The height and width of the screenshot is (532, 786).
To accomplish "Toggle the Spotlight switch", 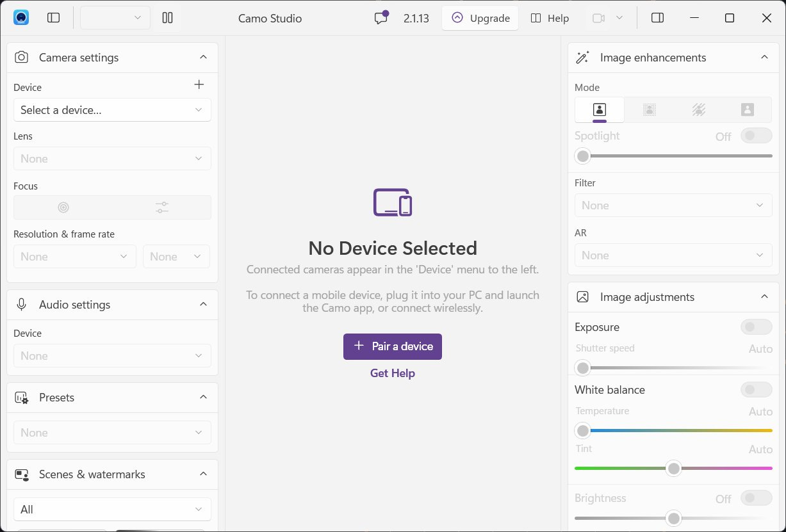I will tap(757, 136).
